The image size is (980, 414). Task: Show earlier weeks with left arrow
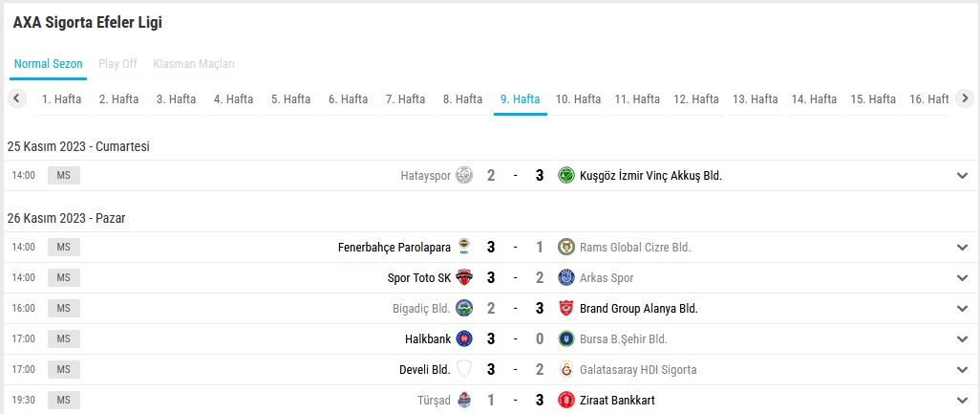tap(17, 98)
